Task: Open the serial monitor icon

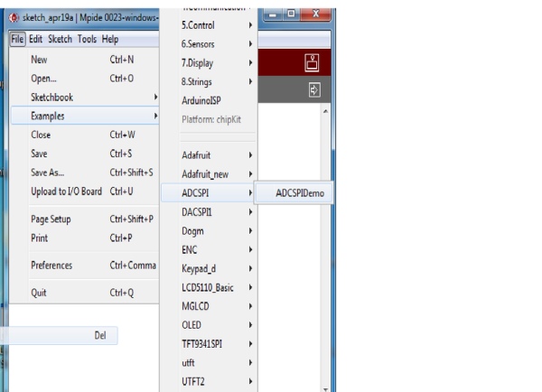Action: [312, 63]
